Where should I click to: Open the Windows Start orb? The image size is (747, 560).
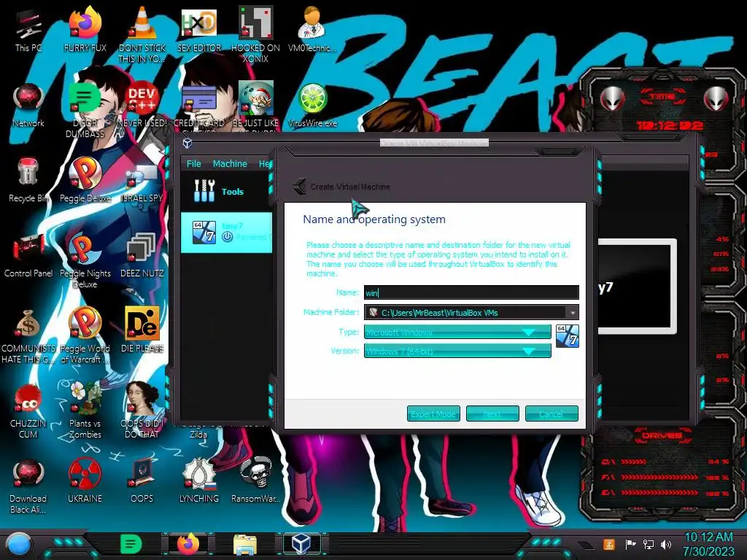pos(19,545)
